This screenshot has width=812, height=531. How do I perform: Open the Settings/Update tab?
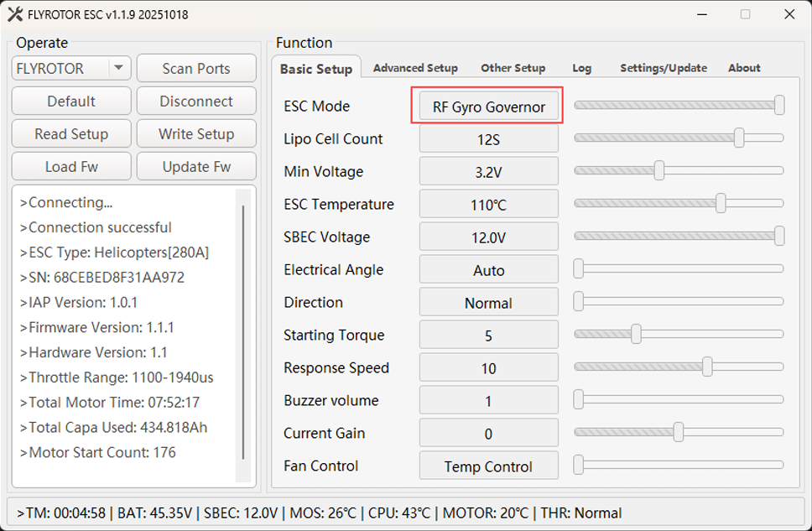(x=663, y=68)
